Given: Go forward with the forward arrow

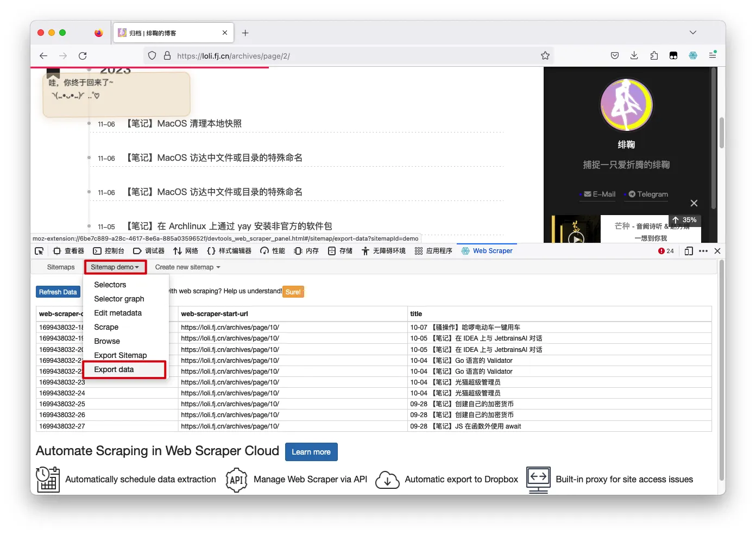Looking at the screenshot, I should (x=63, y=56).
